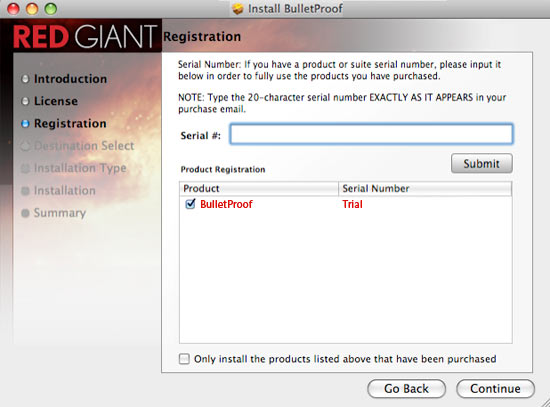Click the Installation Type step bullet
550x407 pixels.
25,168
